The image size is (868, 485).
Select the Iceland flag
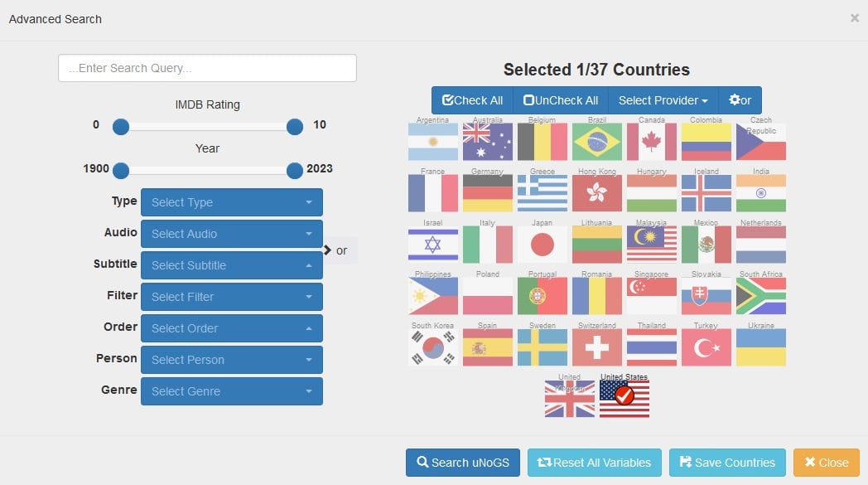point(706,193)
